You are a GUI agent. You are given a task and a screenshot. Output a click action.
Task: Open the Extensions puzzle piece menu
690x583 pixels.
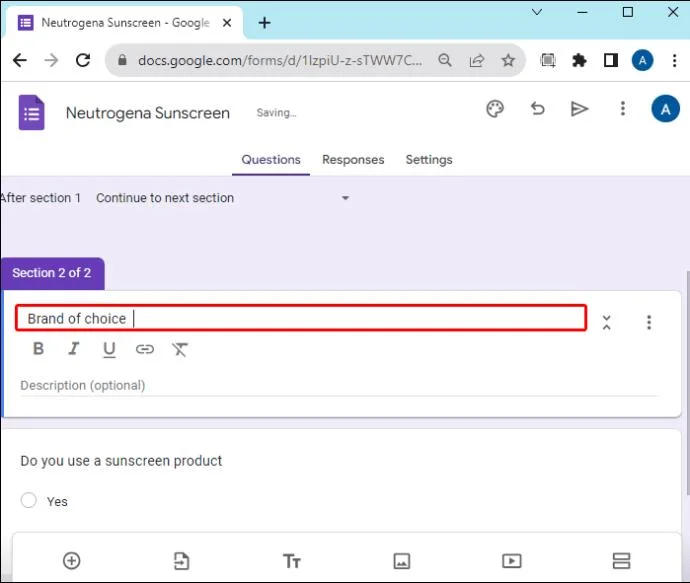[579, 60]
